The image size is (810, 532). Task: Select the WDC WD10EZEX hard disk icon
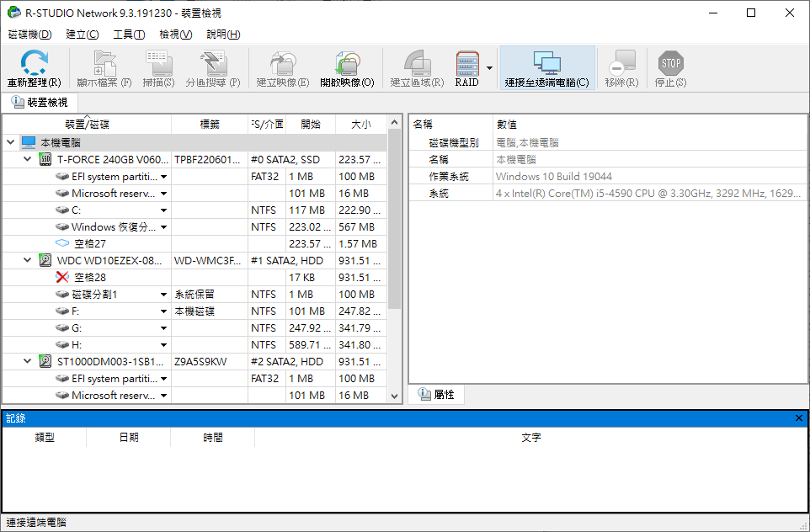pyautogui.click(x=45, y=260)
